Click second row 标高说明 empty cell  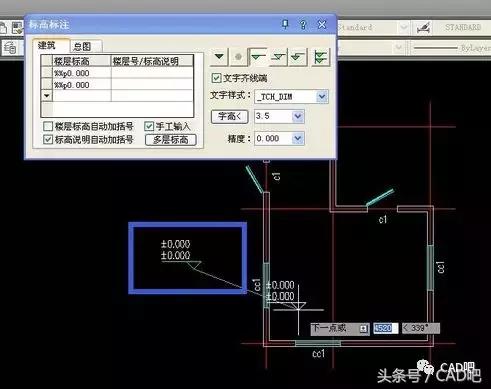click(152, 85)
